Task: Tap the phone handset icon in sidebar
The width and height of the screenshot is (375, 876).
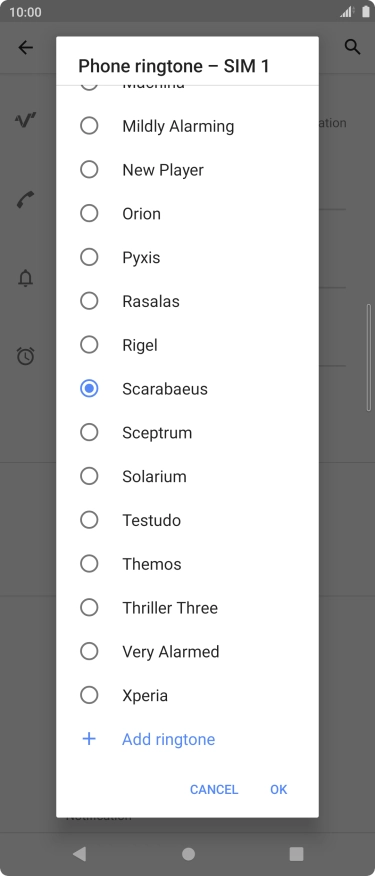Action: pos(25,199)
